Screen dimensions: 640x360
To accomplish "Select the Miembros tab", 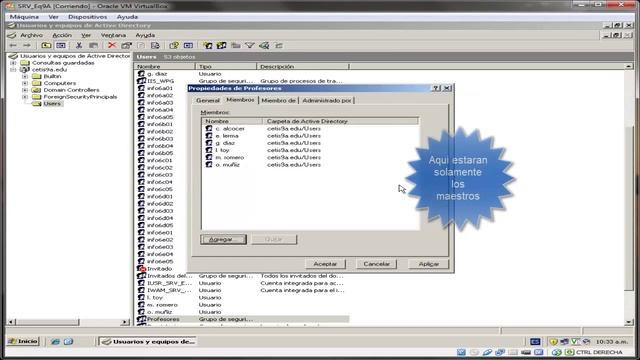I will 240,100.
